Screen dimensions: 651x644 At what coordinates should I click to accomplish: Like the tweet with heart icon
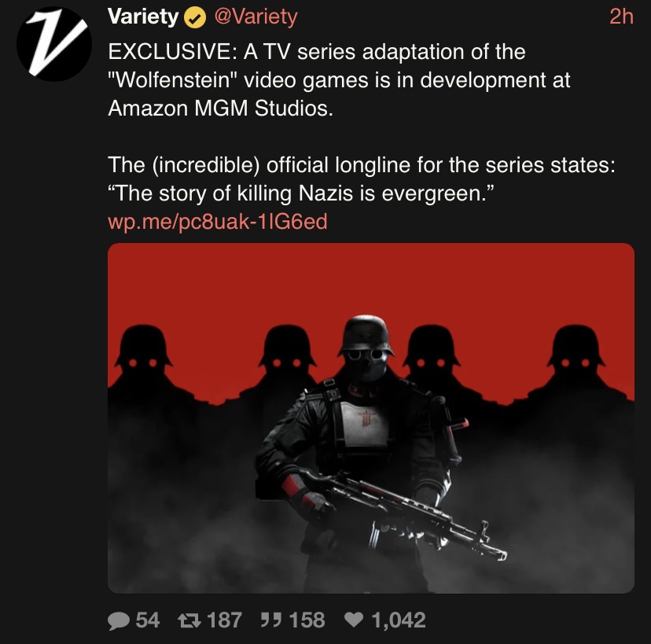354,620
